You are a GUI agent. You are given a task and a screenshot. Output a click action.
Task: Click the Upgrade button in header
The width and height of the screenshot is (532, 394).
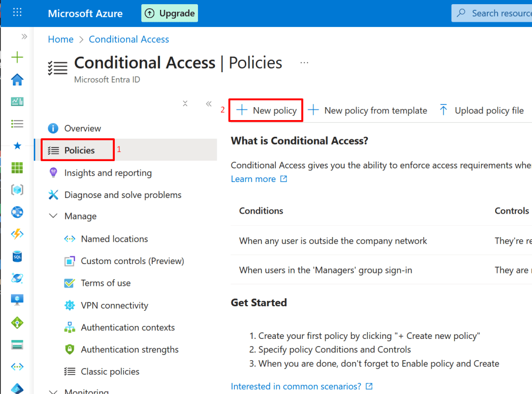169,14
